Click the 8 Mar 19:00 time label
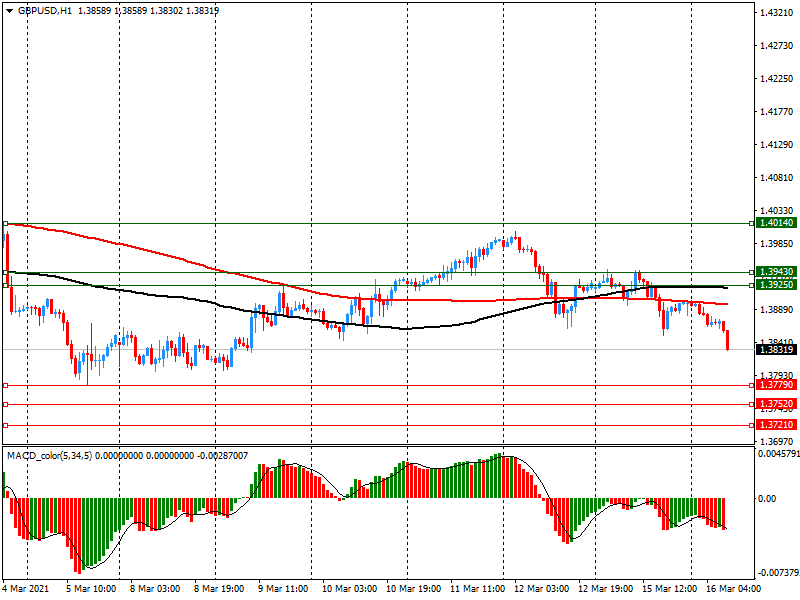The height and width of the screenshot is (600, 800). pyautogui.click(x=219, y=589)
